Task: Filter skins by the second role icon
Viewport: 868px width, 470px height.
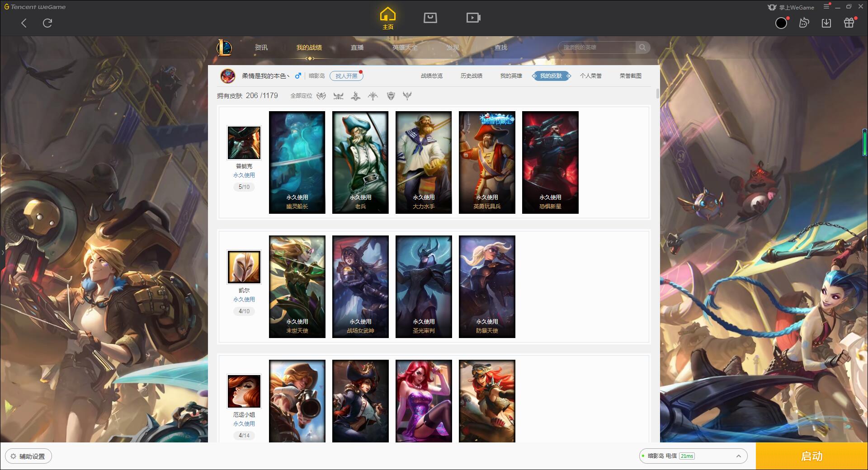Action: [338, 96]
